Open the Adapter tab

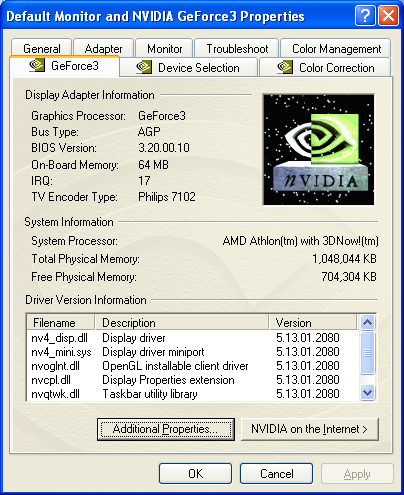point(103,49)
